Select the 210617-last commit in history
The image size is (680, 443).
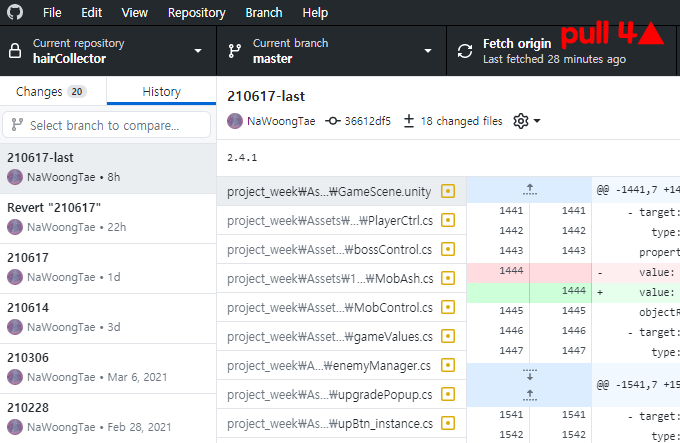108,168
